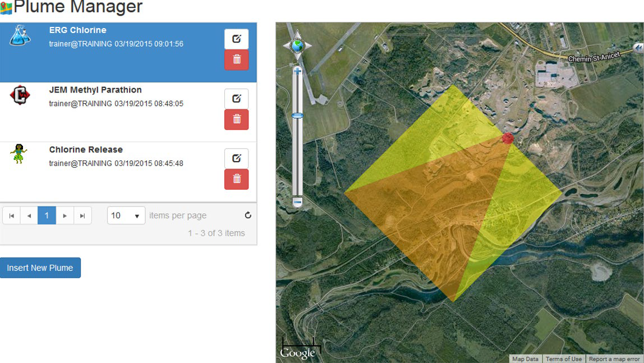Click the red plume source marker
Viewport: 644px width, 363px height.
pyautogui.click(x=508, y=138)
